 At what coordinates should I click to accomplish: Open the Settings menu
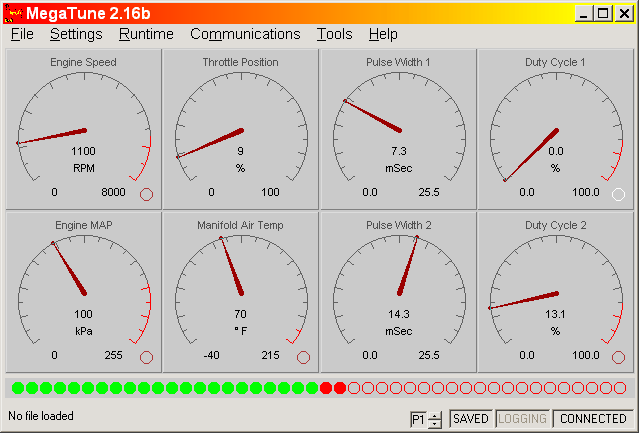[76, 34]
